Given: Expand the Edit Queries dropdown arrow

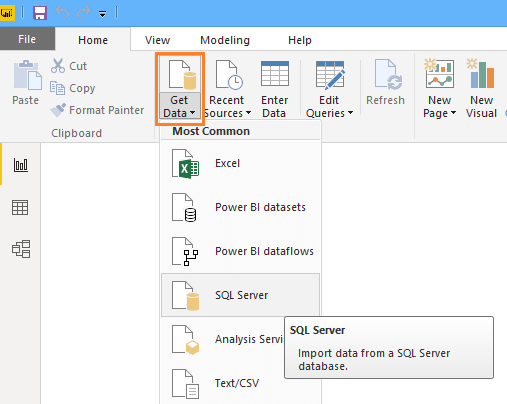Looking at the screenshot, I should 350,113.
